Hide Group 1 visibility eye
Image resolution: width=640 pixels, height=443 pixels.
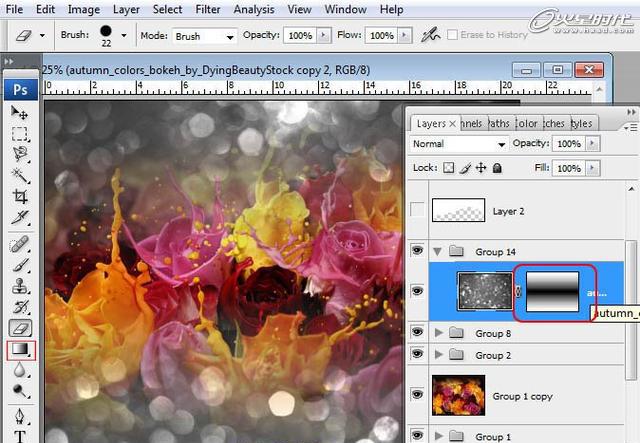pos(417,435)
